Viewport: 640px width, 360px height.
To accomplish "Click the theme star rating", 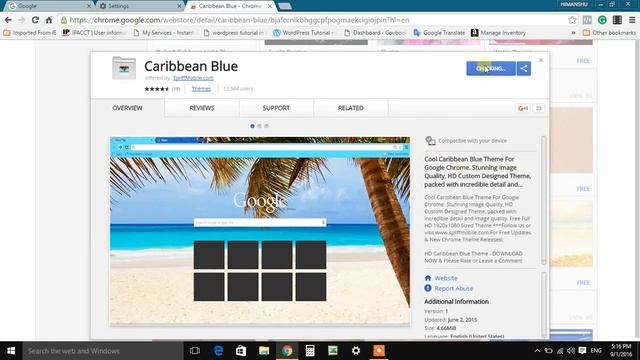I will click(156, 89).
